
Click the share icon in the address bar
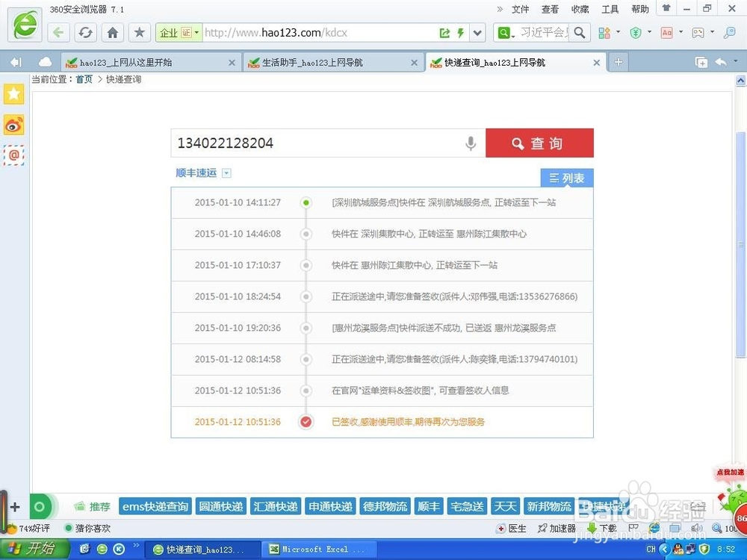(x=444, y=33)
